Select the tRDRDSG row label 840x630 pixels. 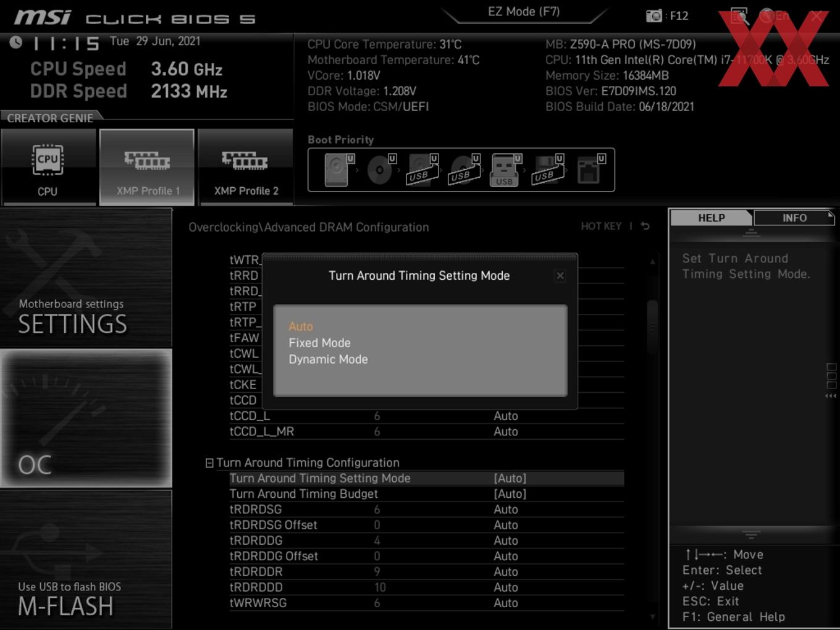click(255, 509)
